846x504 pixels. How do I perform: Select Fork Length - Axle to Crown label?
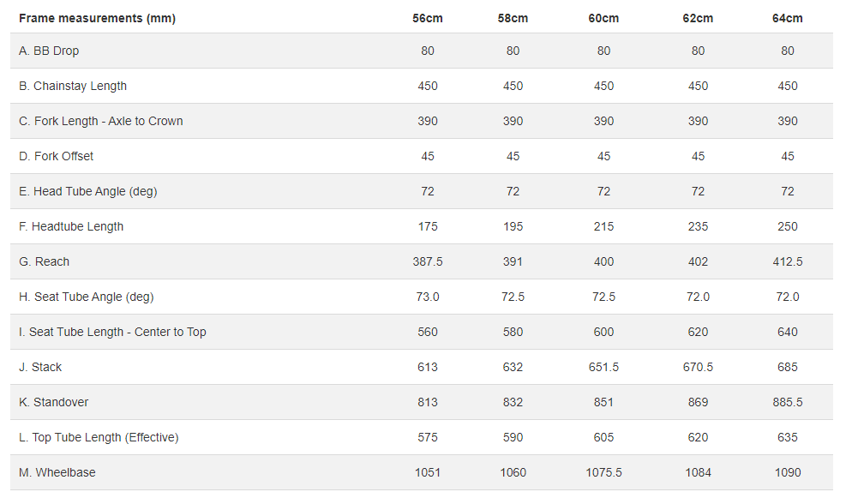[101, 121]
